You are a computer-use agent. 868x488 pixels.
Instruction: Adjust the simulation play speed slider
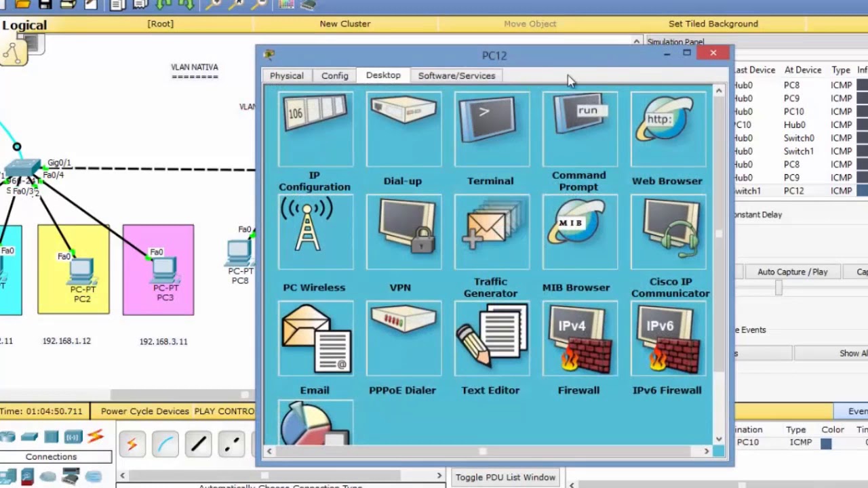coord(778,288)
